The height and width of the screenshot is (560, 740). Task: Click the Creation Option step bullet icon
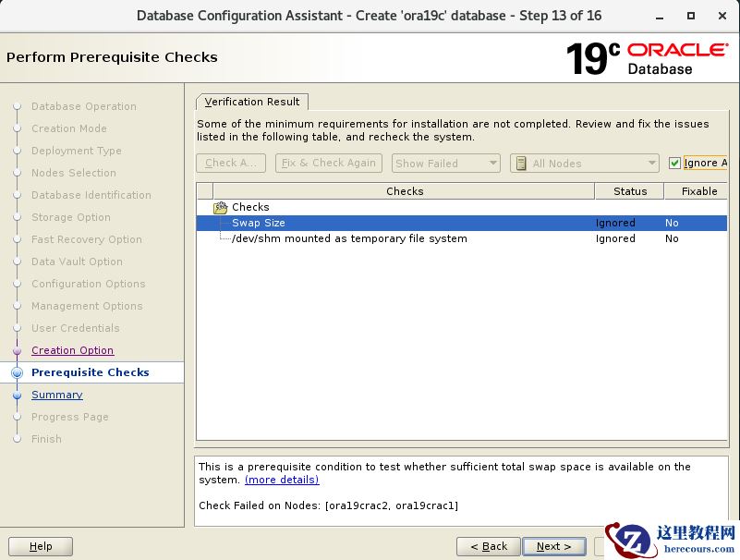tap(17, 350)
